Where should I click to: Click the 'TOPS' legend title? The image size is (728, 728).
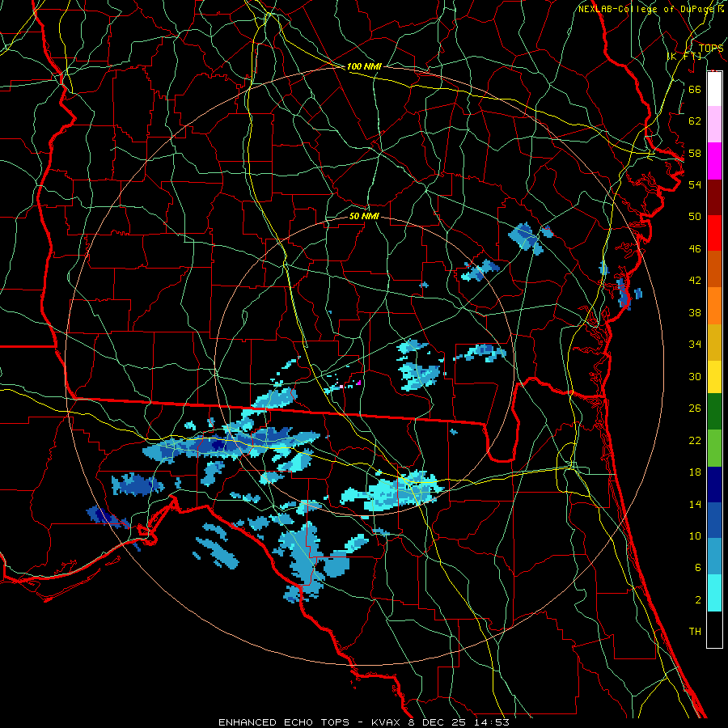(x=711, y=48)
